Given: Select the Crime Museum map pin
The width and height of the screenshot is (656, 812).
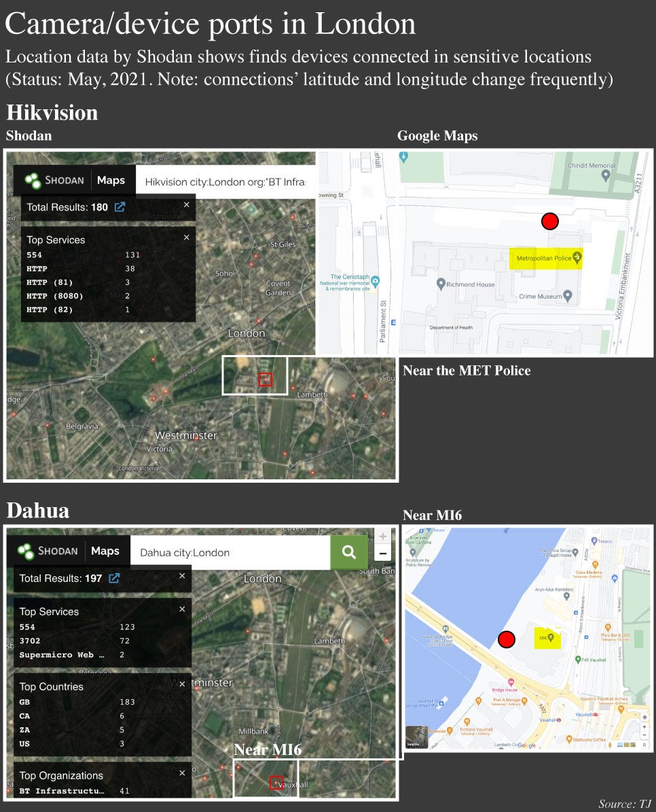Looking at the screenshot, I should [568, 296].
